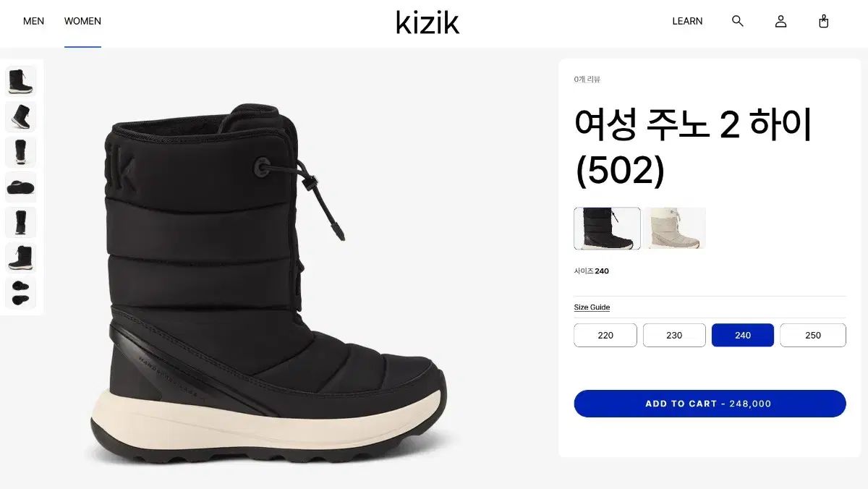
Task: Pick the beige boot color swatch
Action: 675,229
